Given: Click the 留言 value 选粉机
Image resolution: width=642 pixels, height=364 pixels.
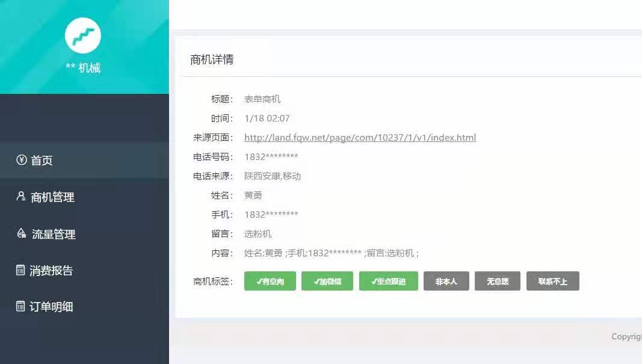Looking at the screenshot, I should (258, 234).
